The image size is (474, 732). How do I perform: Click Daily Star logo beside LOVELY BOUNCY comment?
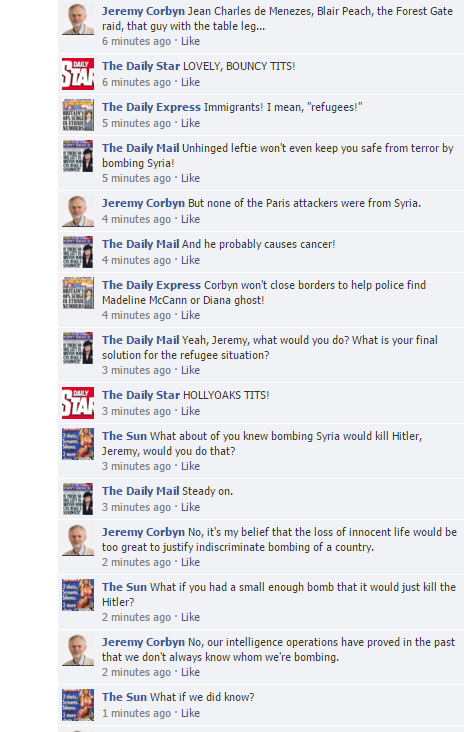(x=78, y=74)
